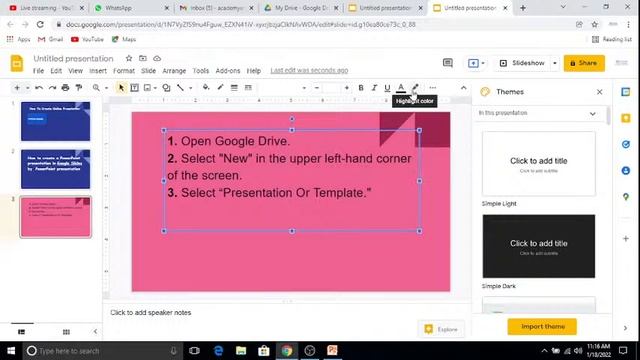Screen dimensions: 640x360
Task: Set the border weight
Action: click(x=234, y=87)
